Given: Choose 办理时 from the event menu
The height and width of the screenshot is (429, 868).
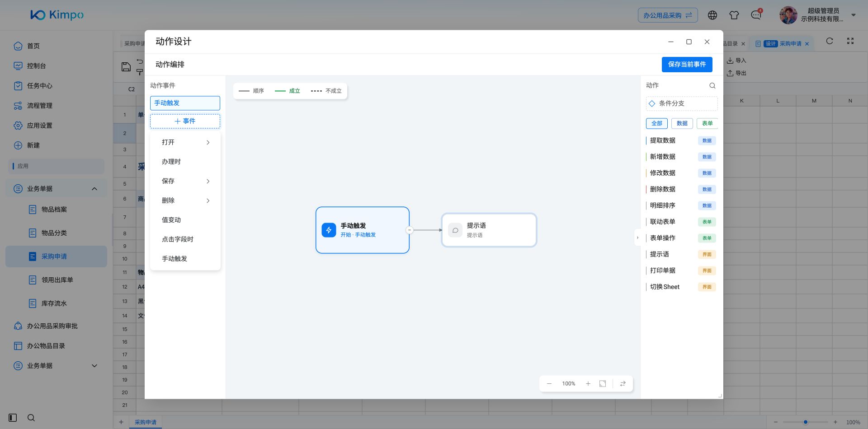Looking at the screenshot, I should click(185, 162).
